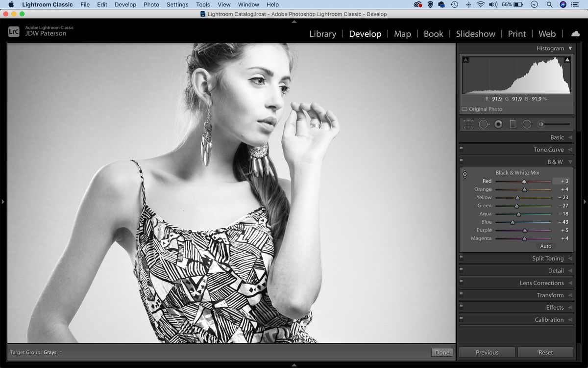588x368 pixels.
Task: Activate the Targeted Adjustment tool in B&W panel
Action: tap(465, 174)
